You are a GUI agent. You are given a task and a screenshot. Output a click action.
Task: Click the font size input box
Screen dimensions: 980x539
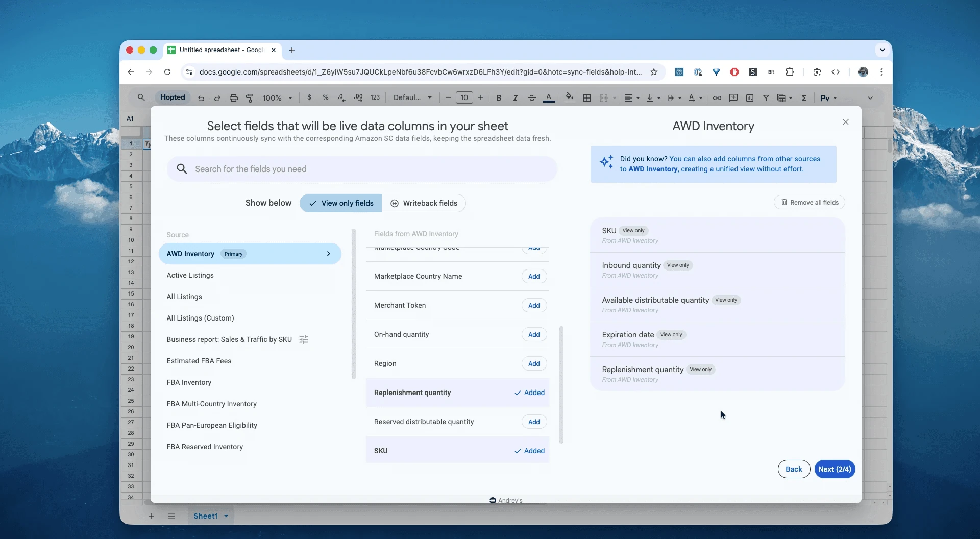[464, 97]
